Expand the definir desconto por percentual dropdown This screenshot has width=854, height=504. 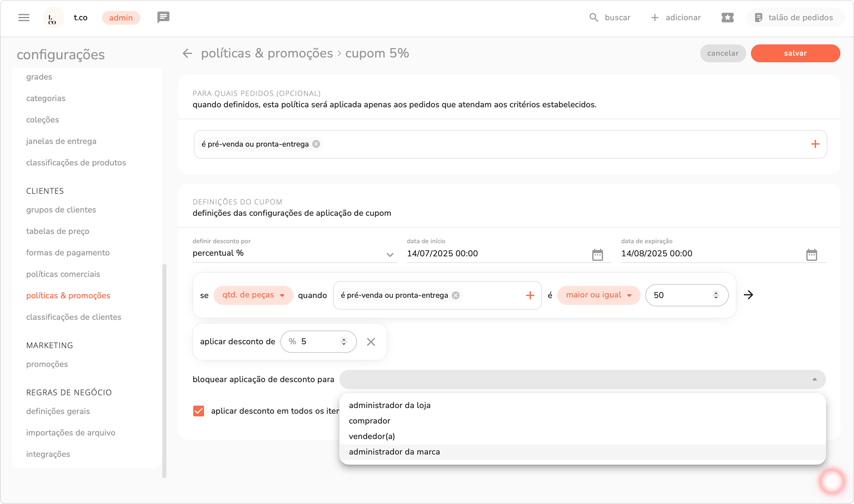pos(390,254)
